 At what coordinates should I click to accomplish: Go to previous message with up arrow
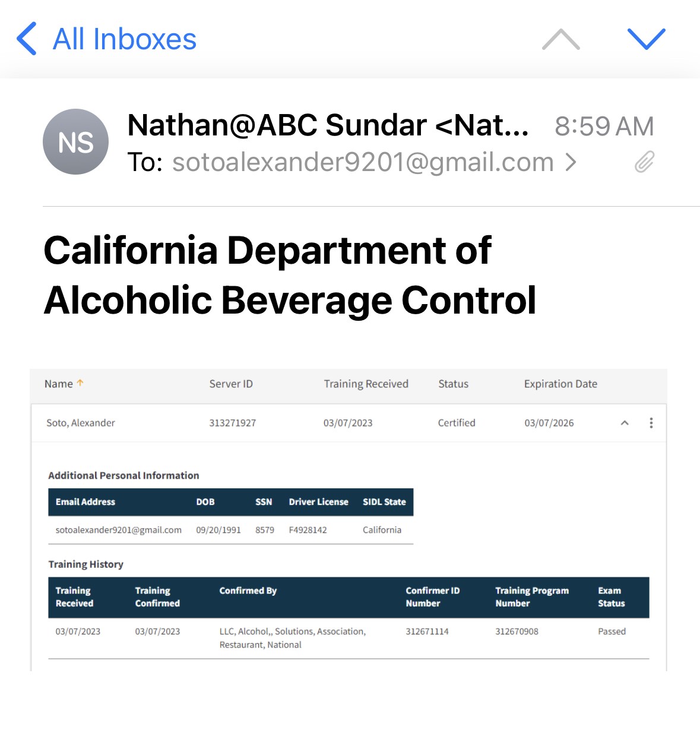point(560,39)
